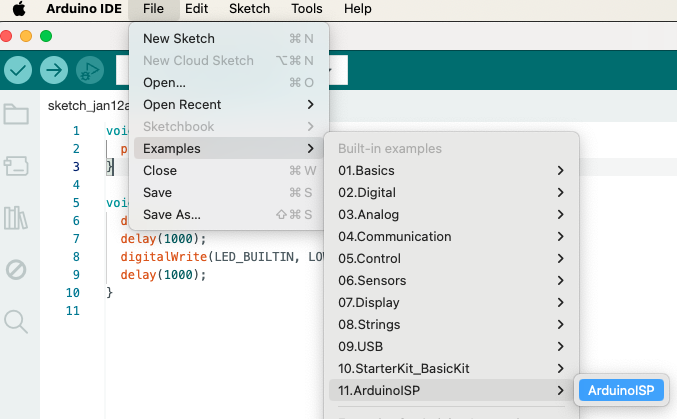The width and height of the screenshot is (677, 419).
Task: Expand the 04.Communication examples submenu
Action: (x=451, y=237)
